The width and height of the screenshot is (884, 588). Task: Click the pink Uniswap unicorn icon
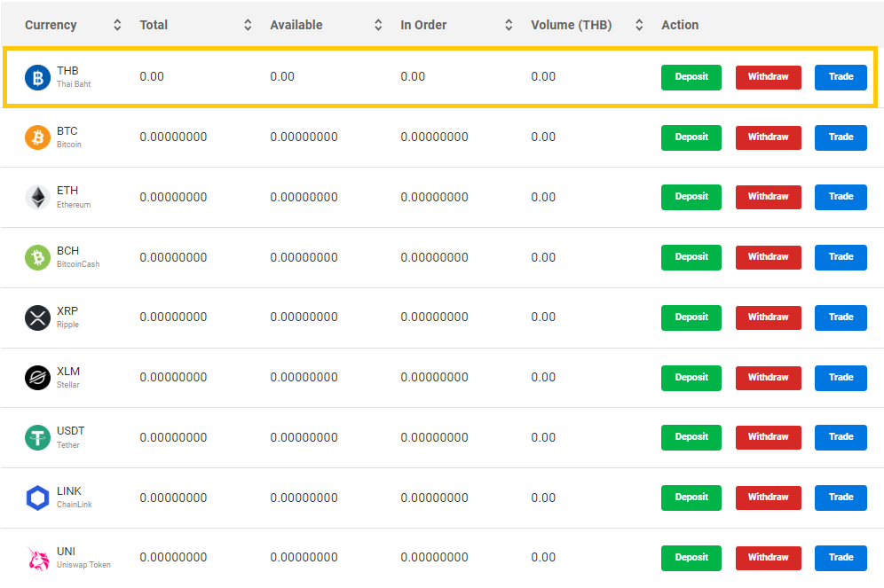[38, 558]
